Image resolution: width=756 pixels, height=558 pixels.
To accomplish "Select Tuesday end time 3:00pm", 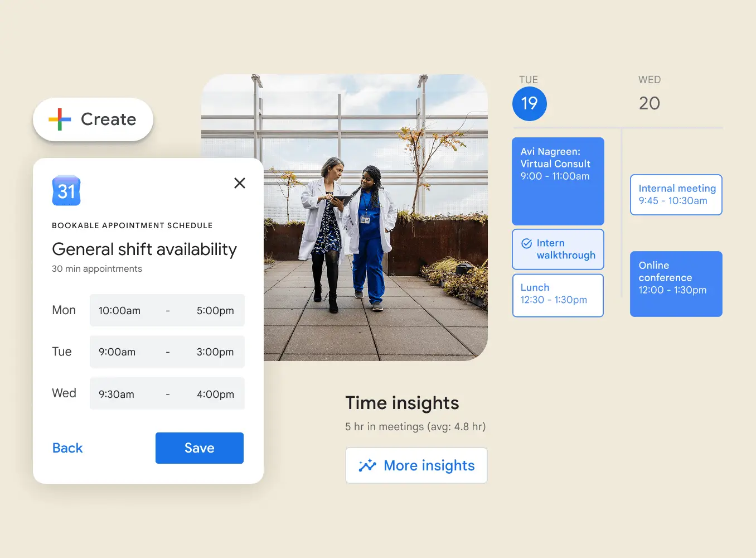I will [215, 352].
